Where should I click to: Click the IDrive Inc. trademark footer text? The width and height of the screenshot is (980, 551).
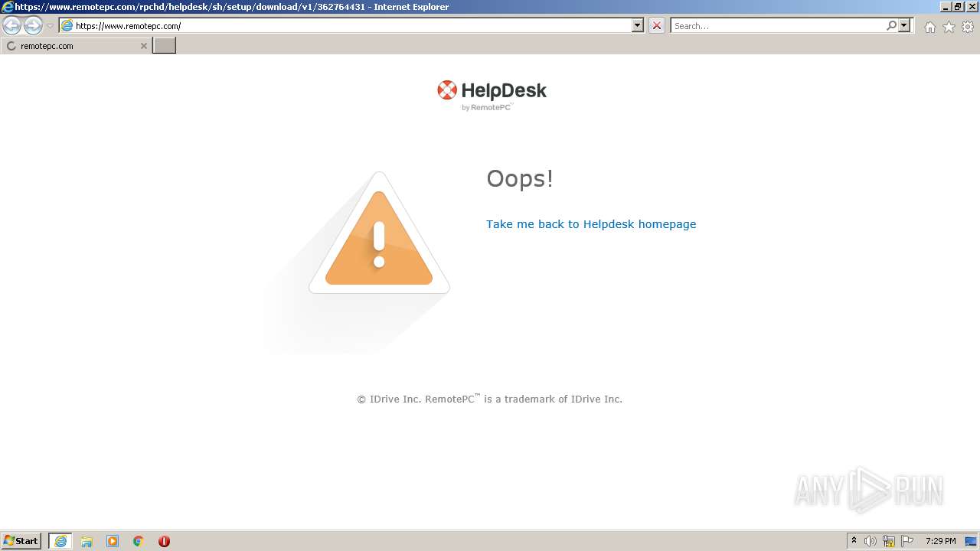point(489,399)
